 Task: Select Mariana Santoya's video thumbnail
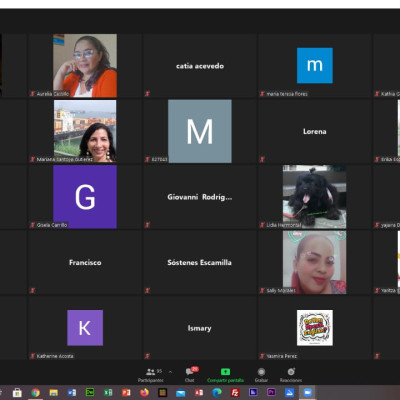click(x=85, y=131)
